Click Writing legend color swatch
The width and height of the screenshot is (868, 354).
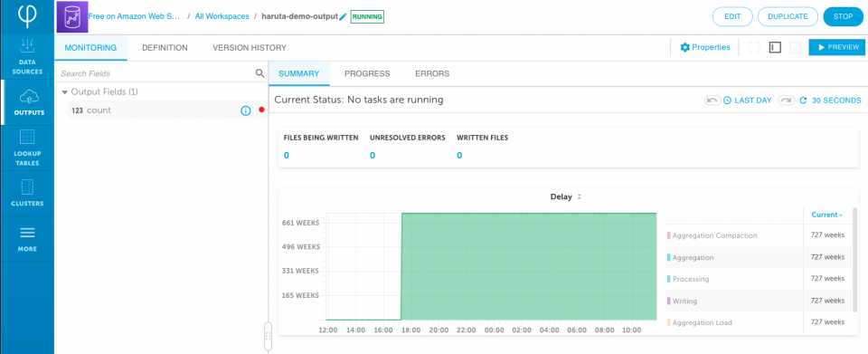pyautogui.click(x=669, y=301)
